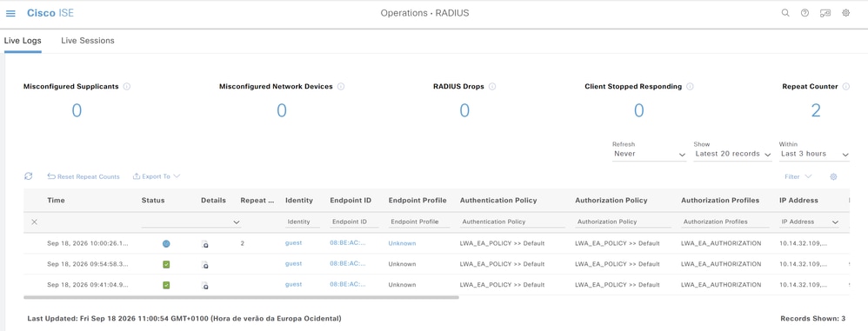Open the help question mark icon
The height and width of the screenshot is (331, 868).
pyautogui.click(x=805, y=13)
